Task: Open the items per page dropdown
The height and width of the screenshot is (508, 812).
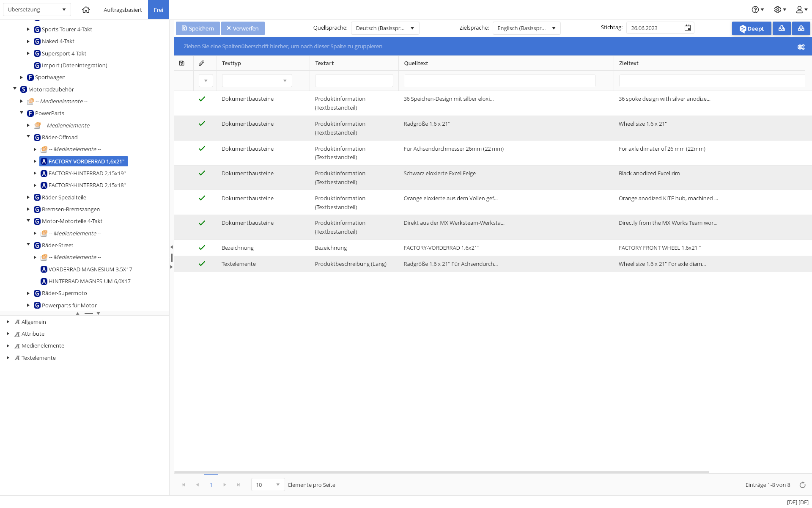Action: (x=268, y=485)
